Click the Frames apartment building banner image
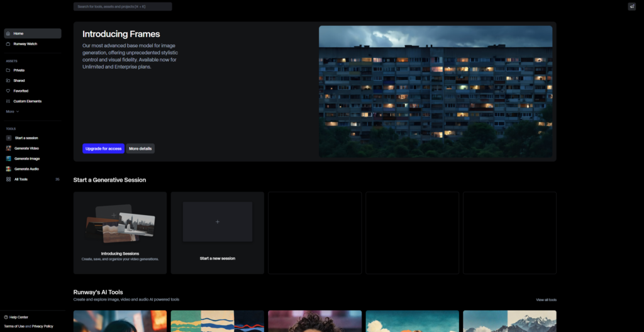The height and width of the screenshot is (332, 644). (x=436, y=92)
